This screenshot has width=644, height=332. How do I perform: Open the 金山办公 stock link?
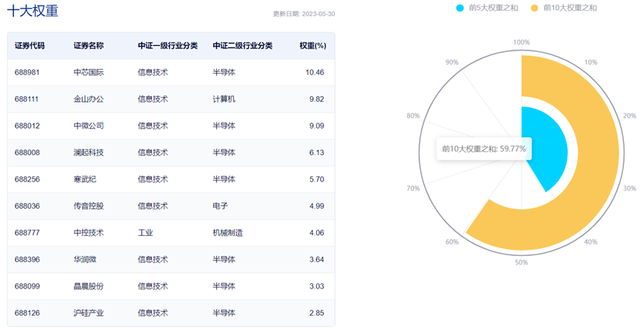tap(88, 99)
